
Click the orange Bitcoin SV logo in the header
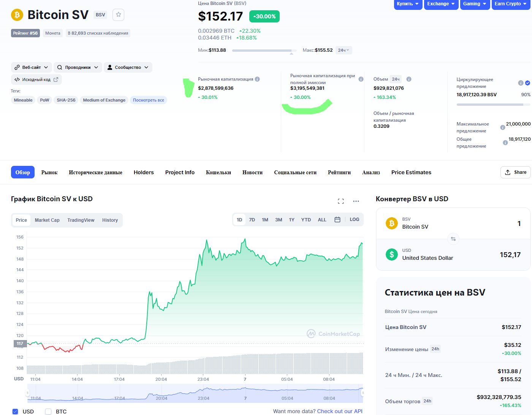pyautogui.click(x=17, y=15)
